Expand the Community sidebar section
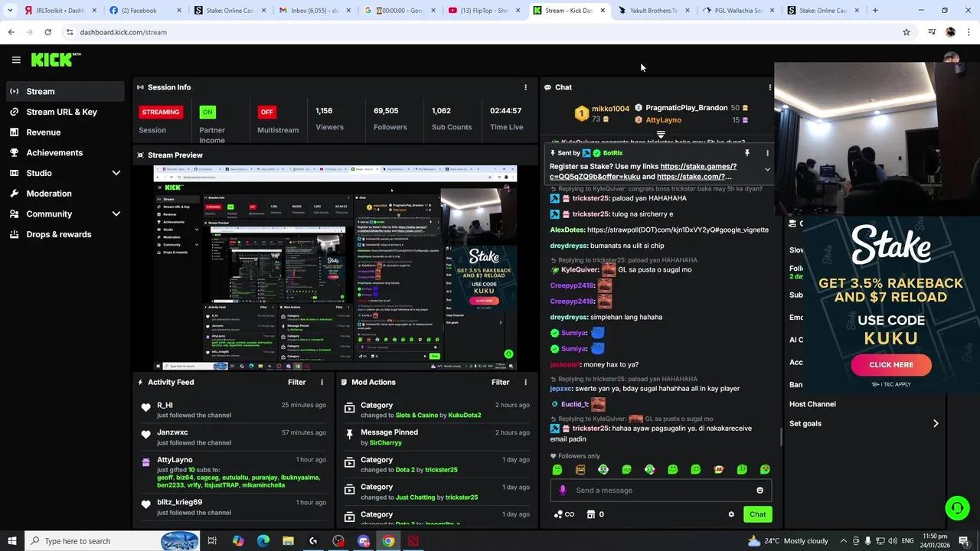Viewport: 980px width, 551px height. (116, 214)
